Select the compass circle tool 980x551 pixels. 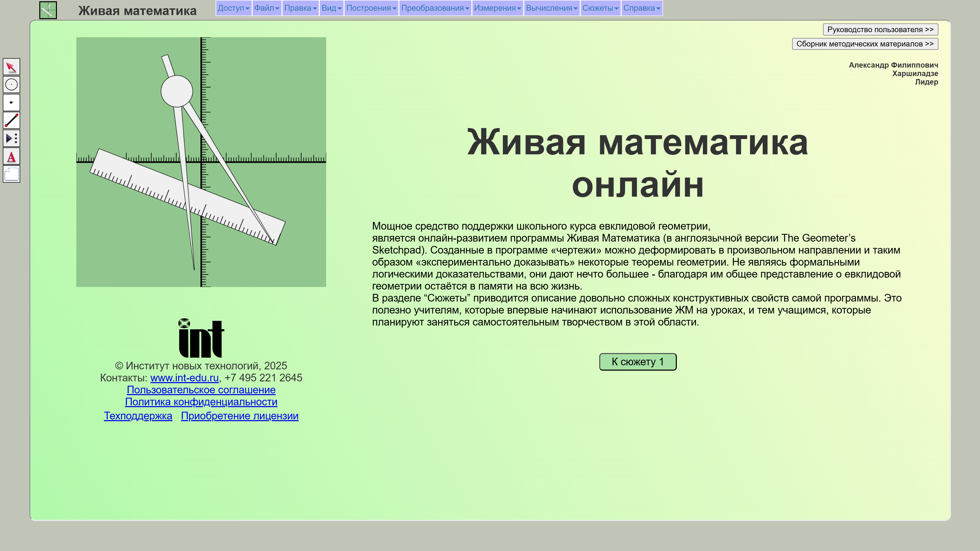click(x=11, y=85)
